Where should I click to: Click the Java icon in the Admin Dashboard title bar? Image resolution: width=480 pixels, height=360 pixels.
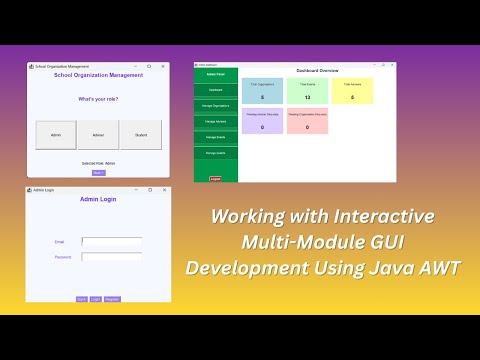pos(196,65)
